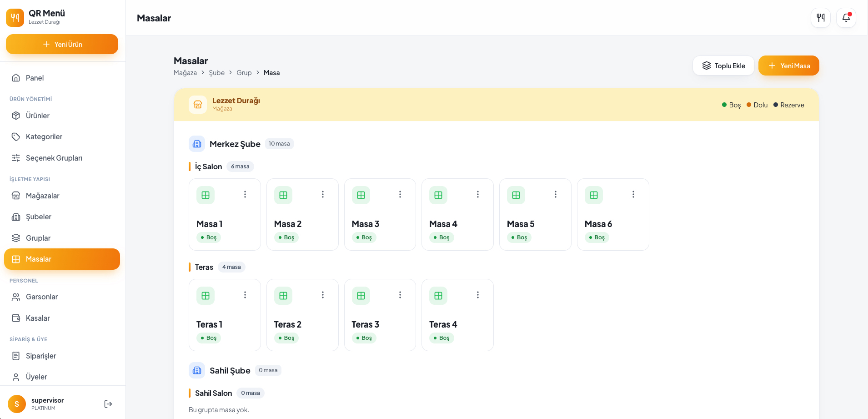
Task: Follow the Grup breadcrumb link
Action: pyautogui.click(x=244, y=73)
